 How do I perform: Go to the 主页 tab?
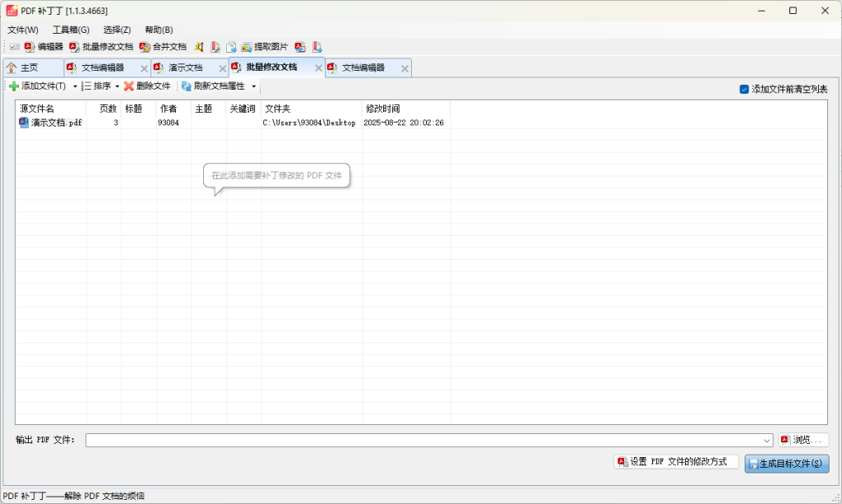pos(29,67)
